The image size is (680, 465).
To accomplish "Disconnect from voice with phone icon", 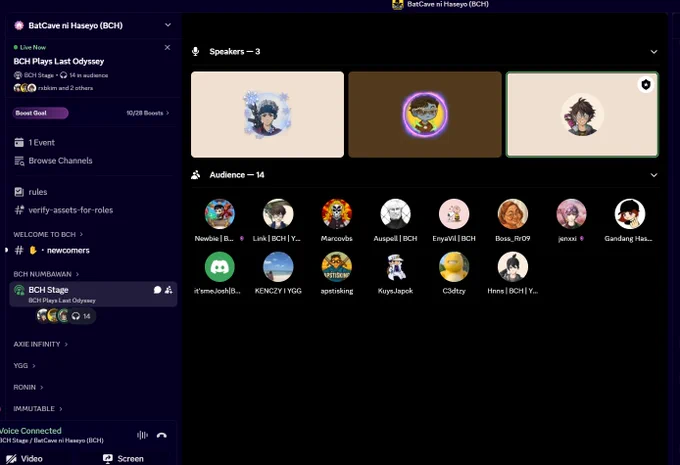I will (x=162, y=436).
